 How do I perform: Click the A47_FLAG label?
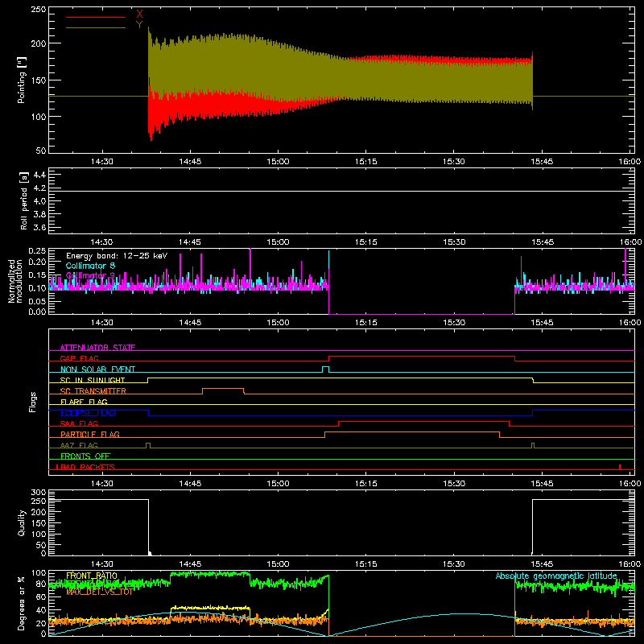pyautogui.click(x=79, y=445)
